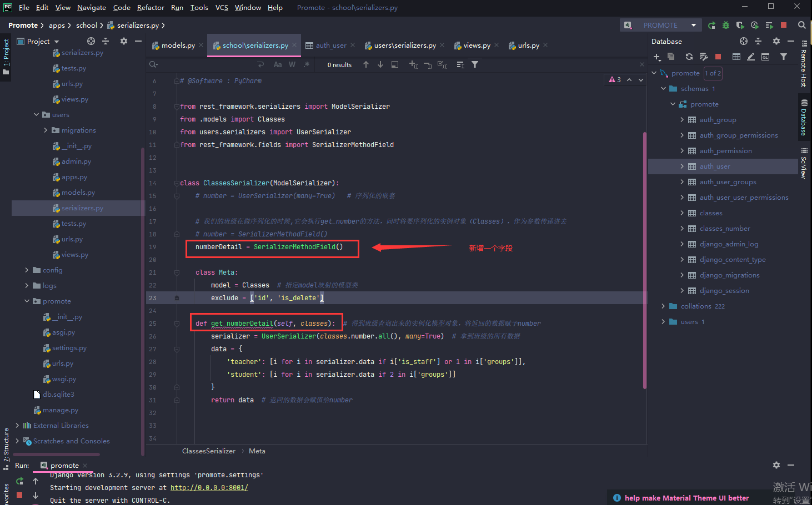Viewport: 812px width, 505px height.
Task: Close the school\serializers.py tab
Action: click(294, 46)
